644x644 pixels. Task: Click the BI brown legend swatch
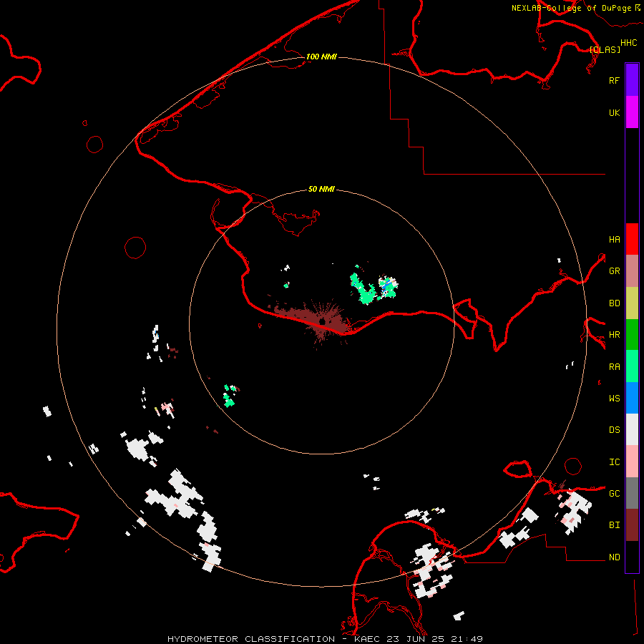pyautogui.click(x=632, y=525)
